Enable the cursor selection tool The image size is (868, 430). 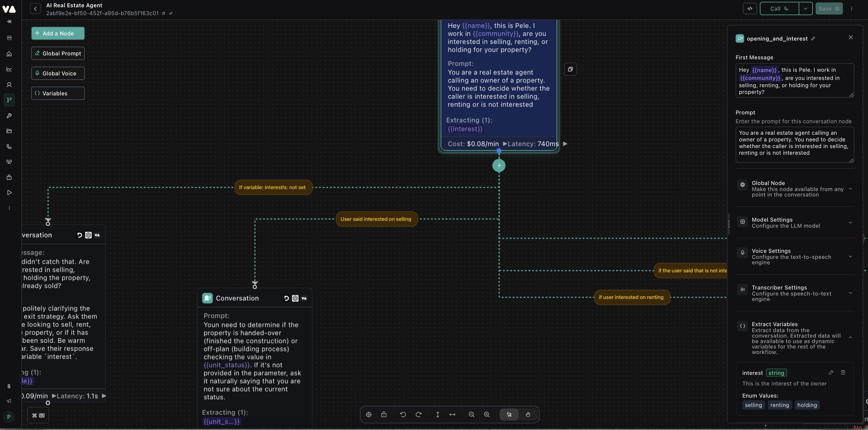click(x=509, y=415)
